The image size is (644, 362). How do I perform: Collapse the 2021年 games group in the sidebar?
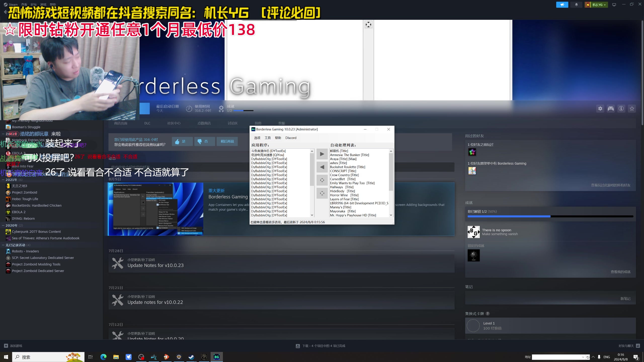tap(4, 179)
